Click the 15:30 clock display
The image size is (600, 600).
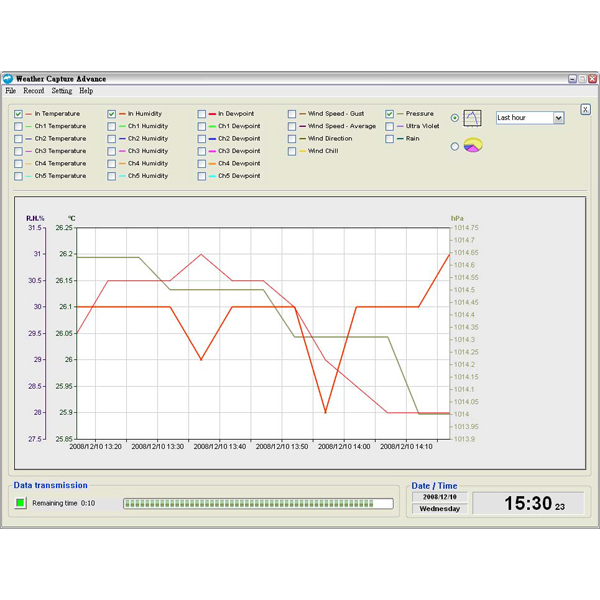[528, 503]
